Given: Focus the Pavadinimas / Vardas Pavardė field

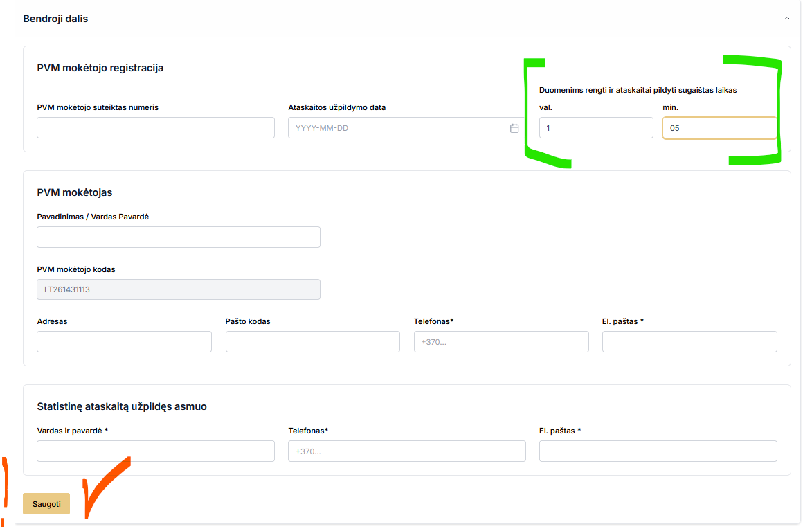Looking at the screenshot, I should click(179, 237).
